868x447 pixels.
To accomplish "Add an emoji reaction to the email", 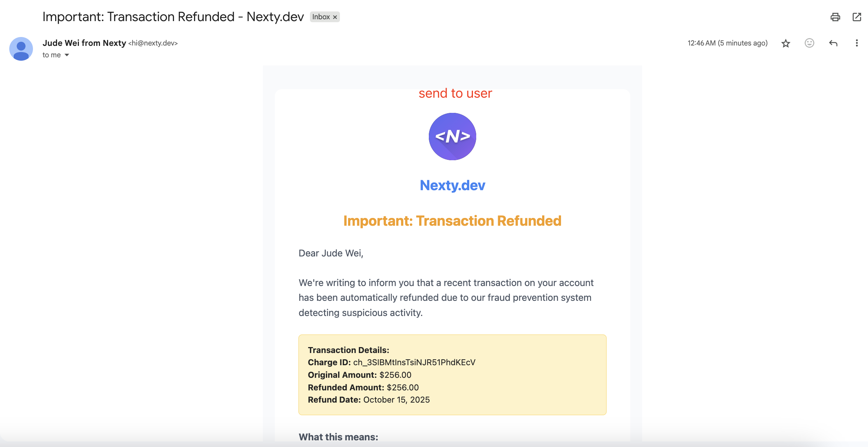I will (x=809, y=43).
